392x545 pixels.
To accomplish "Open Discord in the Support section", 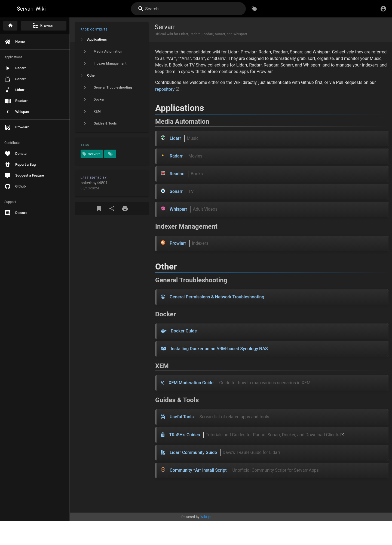I will pyautogui.click(x=35, y=213).
